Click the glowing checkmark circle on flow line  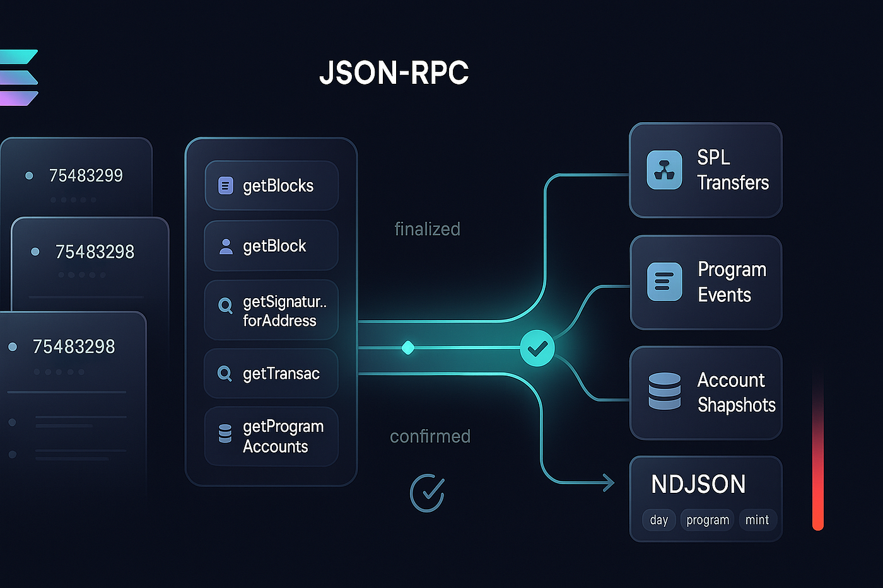[537, 348]
